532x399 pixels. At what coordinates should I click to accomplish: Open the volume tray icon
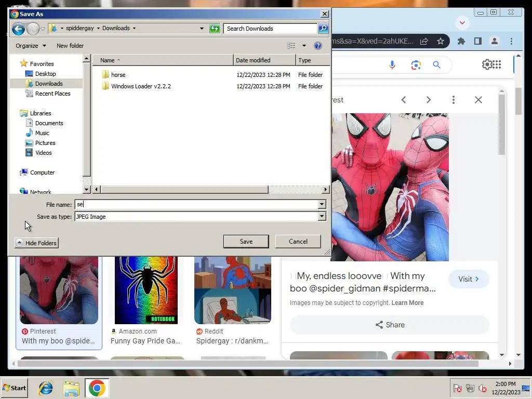coord(482,388)
